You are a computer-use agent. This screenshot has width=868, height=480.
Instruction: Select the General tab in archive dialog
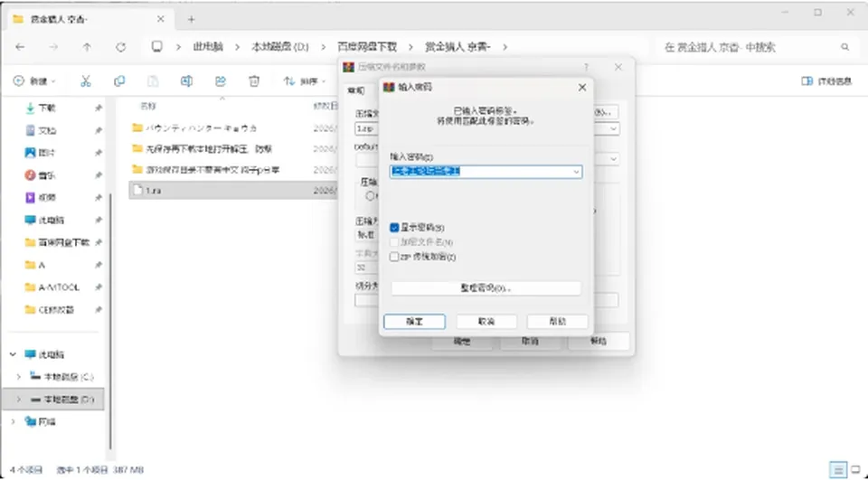click(x=356, y=90)
